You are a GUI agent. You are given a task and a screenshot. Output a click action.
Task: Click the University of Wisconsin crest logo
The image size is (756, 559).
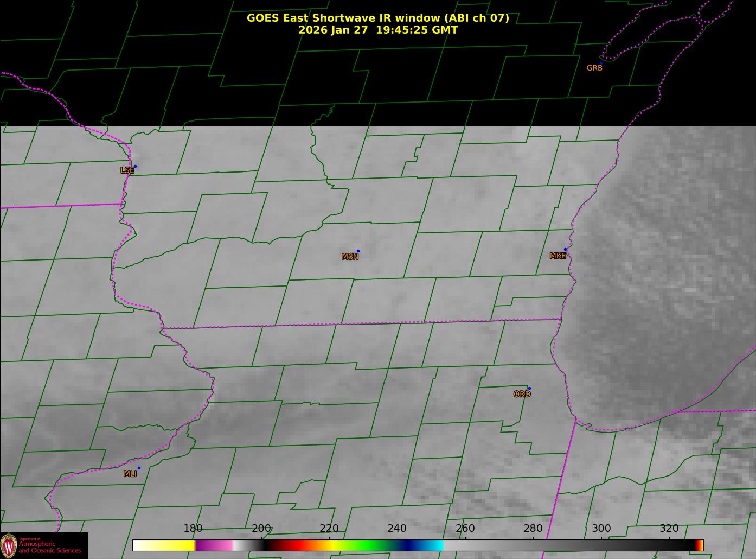pyautogui.click(x=9, y=545)
